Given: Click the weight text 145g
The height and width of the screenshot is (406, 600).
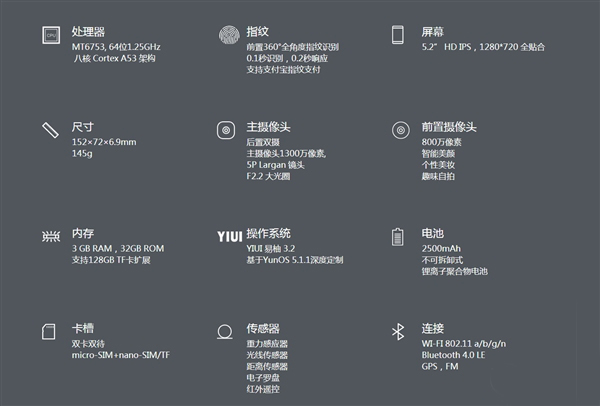Looking at the screenshot, I should pos(82,153).
